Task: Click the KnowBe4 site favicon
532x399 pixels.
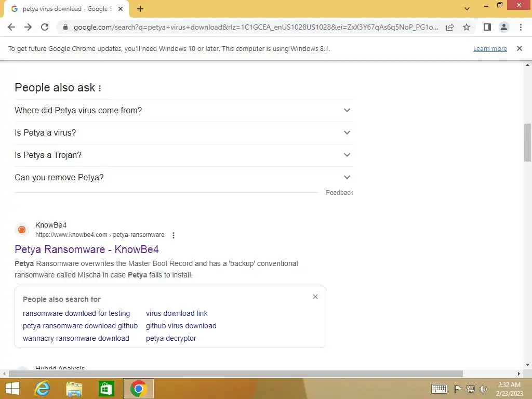Action: point(22,230)
